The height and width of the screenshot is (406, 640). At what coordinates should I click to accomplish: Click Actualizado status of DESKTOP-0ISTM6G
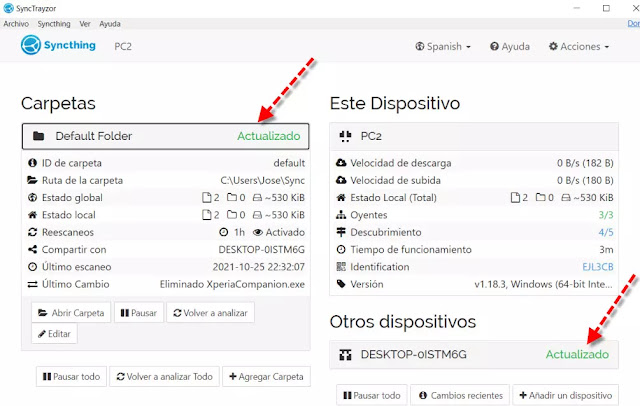coord(577,354)
